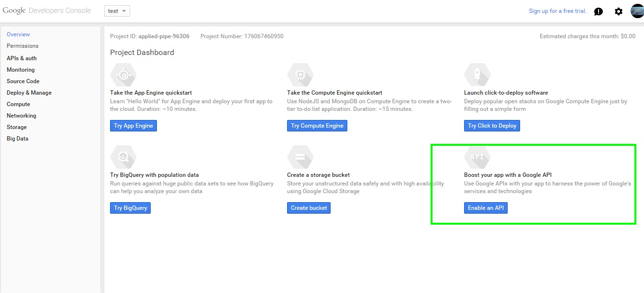644x293 pixels.
Task: Click the Create bucket button
Action: tap(309, 208)
